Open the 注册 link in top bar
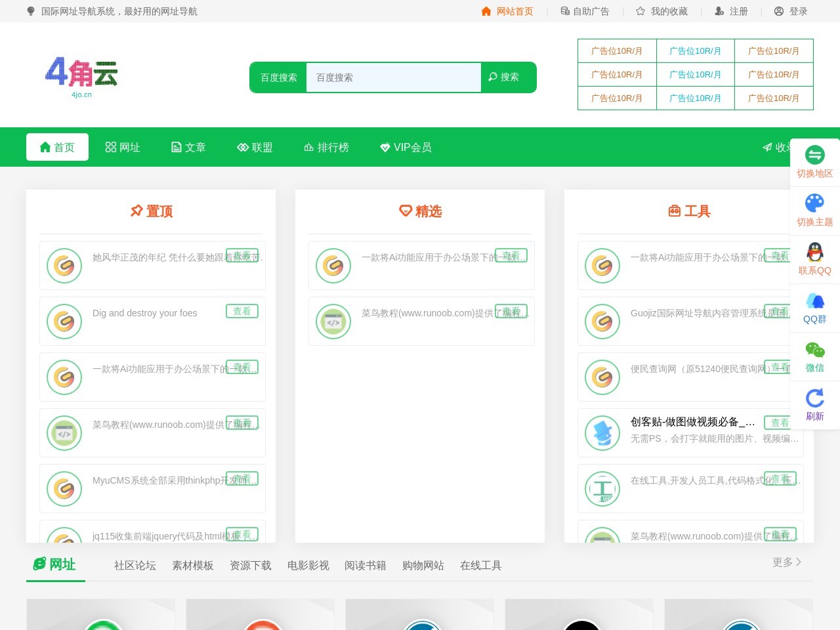Viewport: 840px width, 630px height. 732,11
